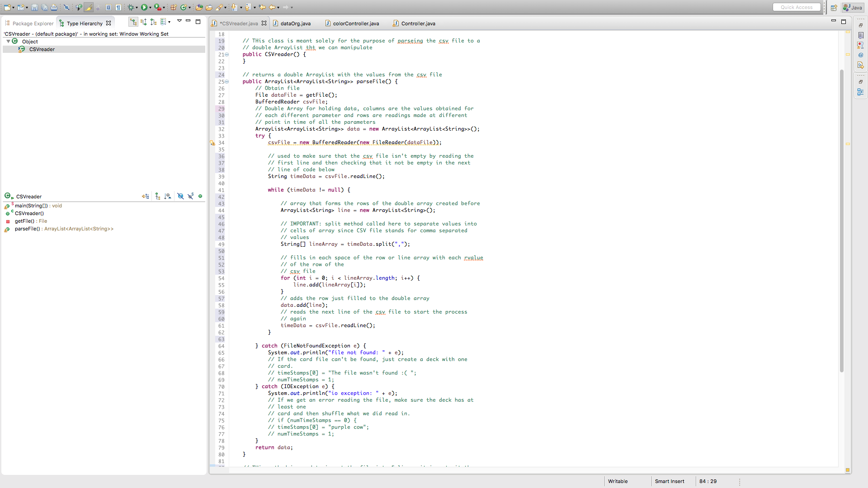Toggle Show All Inherited Members icon
Screen dimensions: 868x488
coord(157,196)
